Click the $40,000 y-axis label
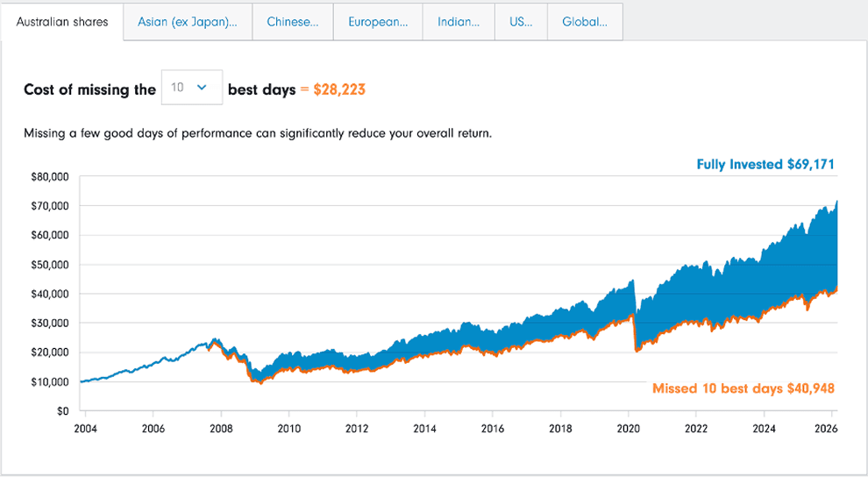 [50, 294]
